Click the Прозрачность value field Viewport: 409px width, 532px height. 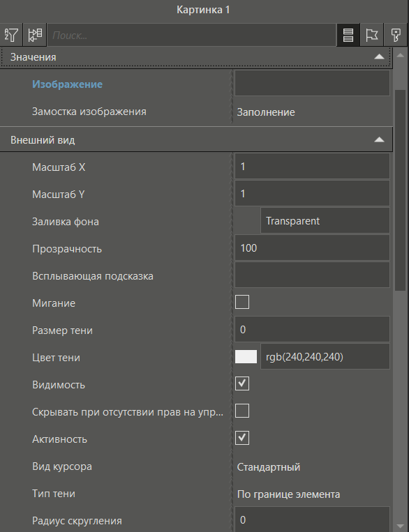(x=312, y=248)
